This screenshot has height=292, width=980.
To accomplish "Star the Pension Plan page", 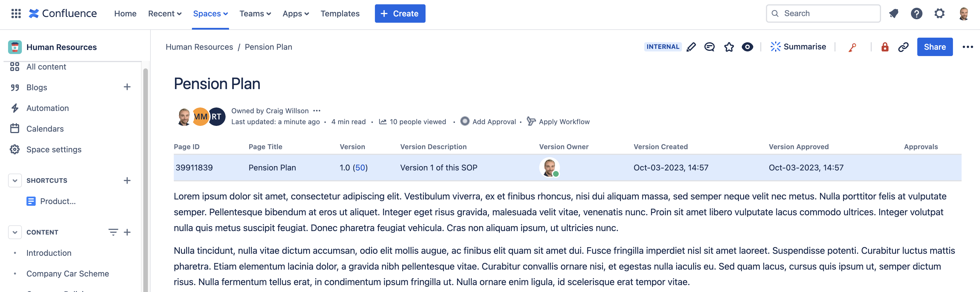I will [x=729, y=47].
